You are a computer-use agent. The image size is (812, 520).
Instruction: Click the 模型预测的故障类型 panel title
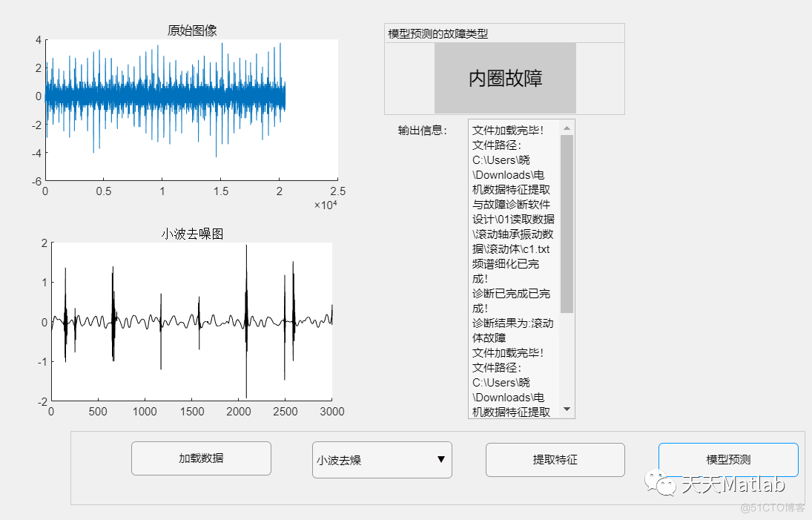tap(438, 33)
